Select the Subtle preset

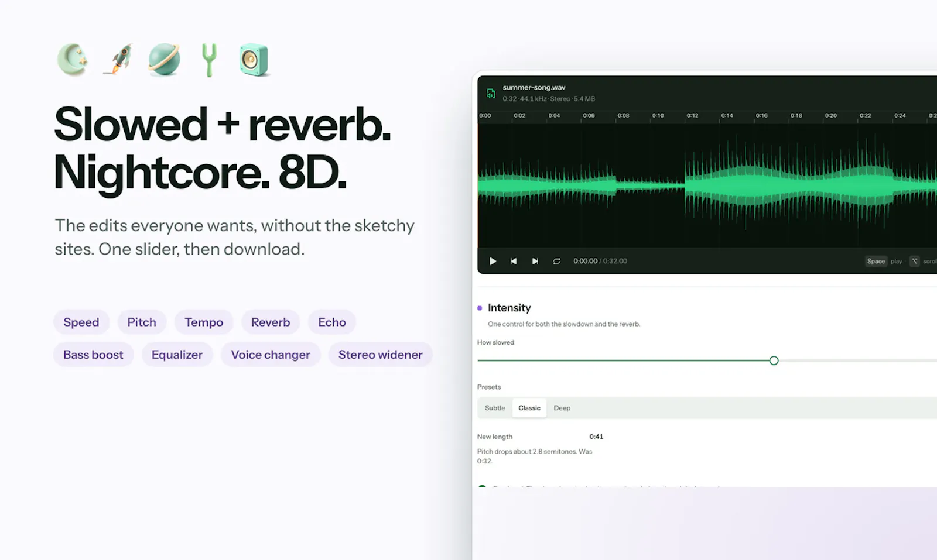[495, 408]
